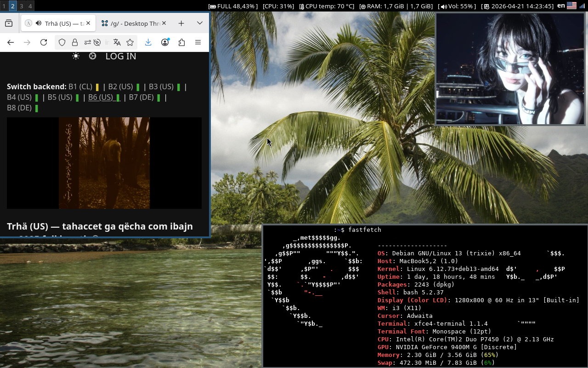Go back to the previous page

pyautogui.click(x=11, y=42)
